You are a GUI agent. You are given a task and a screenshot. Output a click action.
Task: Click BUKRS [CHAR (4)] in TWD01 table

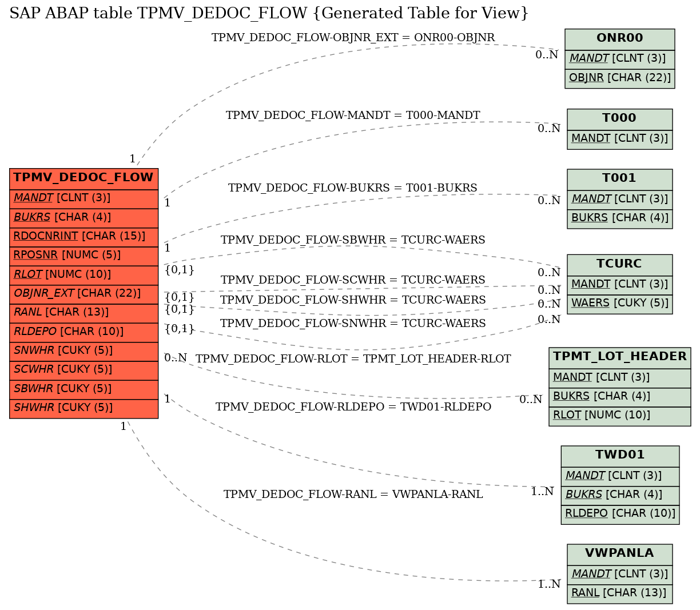pyautogui.click(x=620, y=495)
